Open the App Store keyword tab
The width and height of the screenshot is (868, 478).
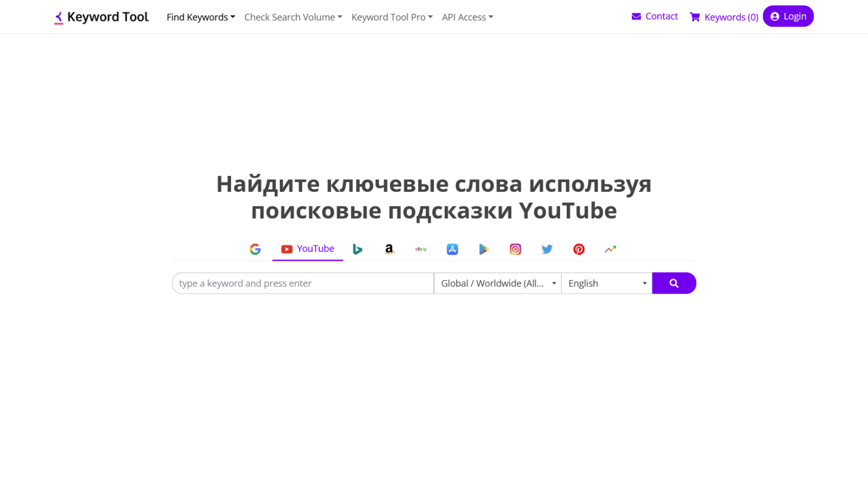click(x=452, y=249)
